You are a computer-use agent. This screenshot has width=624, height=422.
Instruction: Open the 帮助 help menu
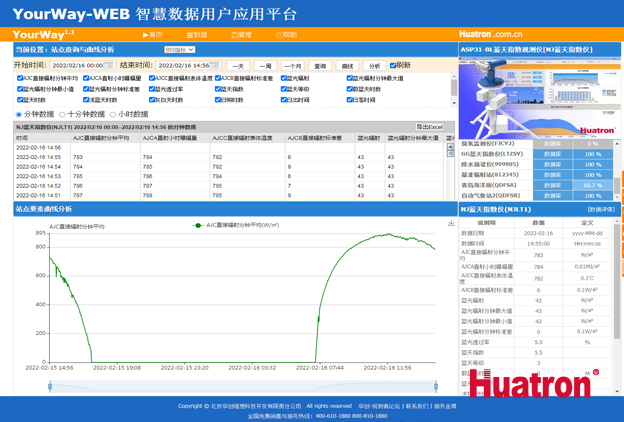click(x=287, y=35)
